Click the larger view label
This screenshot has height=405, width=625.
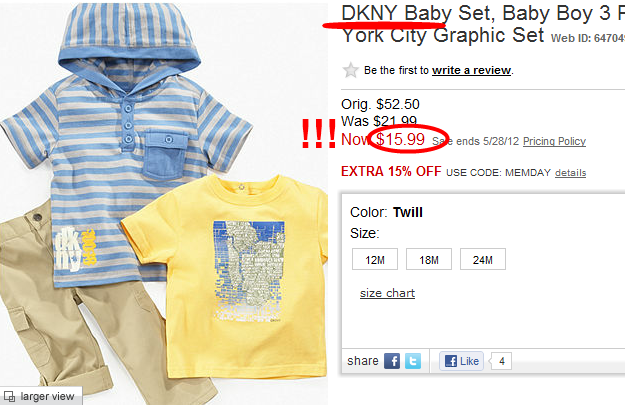[x=47, y=397]
